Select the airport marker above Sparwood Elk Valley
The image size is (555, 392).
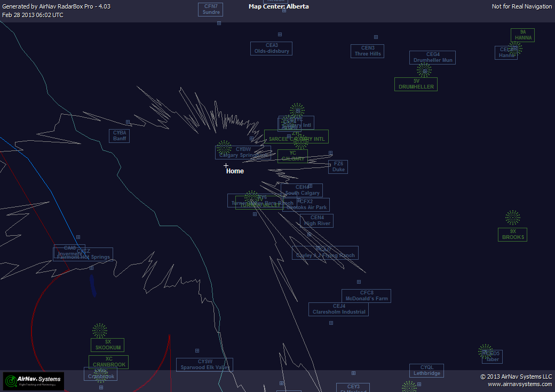pos(197,350)
